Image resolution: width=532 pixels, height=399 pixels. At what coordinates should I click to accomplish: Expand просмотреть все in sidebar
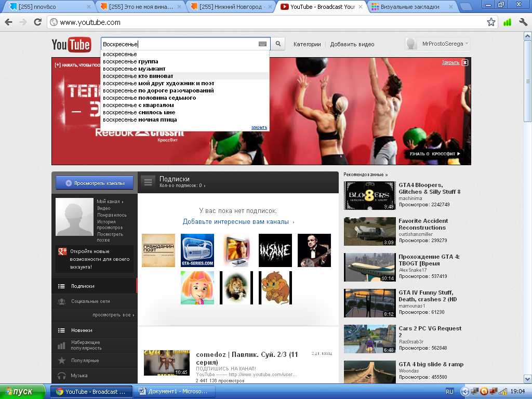(x=113, y=315)
